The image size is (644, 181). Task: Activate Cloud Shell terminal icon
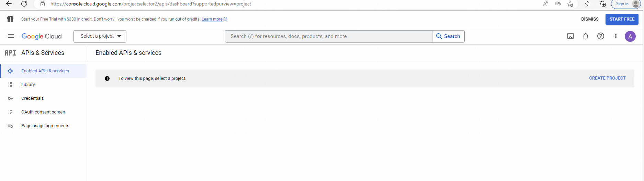pos(570,36)
